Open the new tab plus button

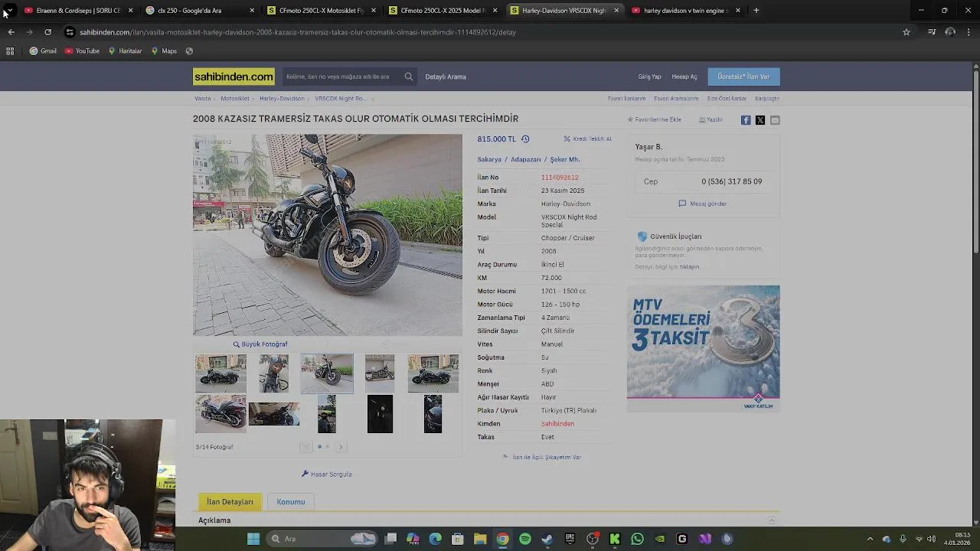[756, 11]
